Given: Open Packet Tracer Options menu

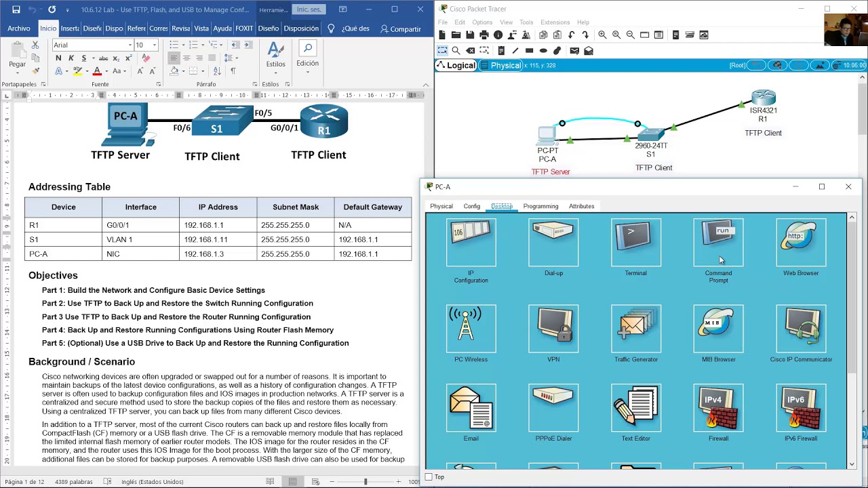Looking at the screenshot, I should [x=482, y=22].
